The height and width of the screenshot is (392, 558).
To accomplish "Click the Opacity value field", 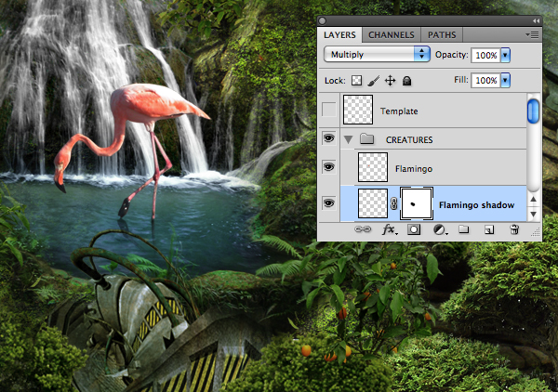I will [485, 55].
